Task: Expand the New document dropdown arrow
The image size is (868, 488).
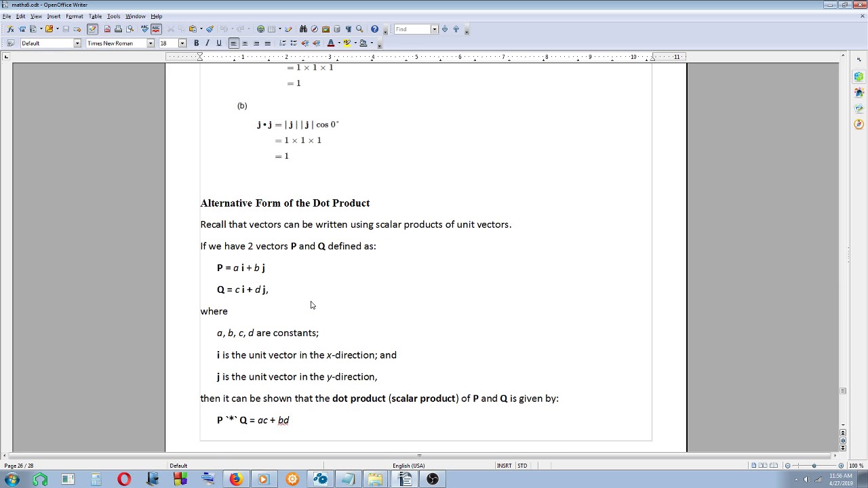Action: [41, 29]
